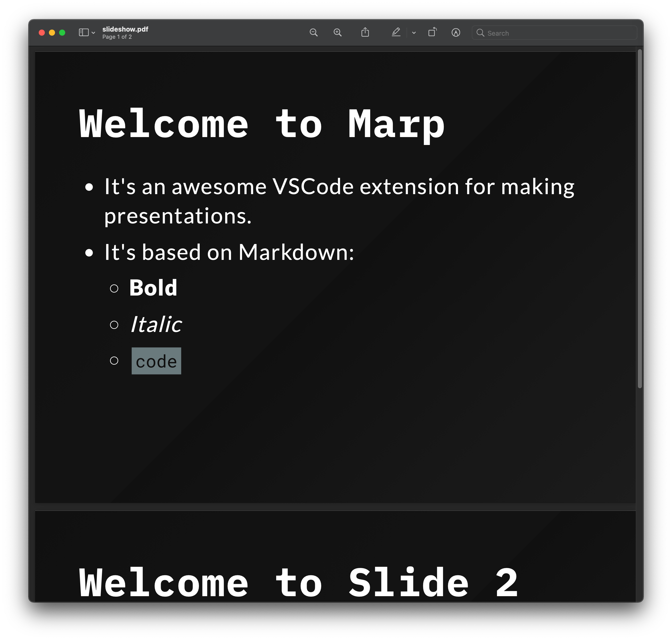
Task: Click the search magnifying glass icon
Action: tap(480, 33)
